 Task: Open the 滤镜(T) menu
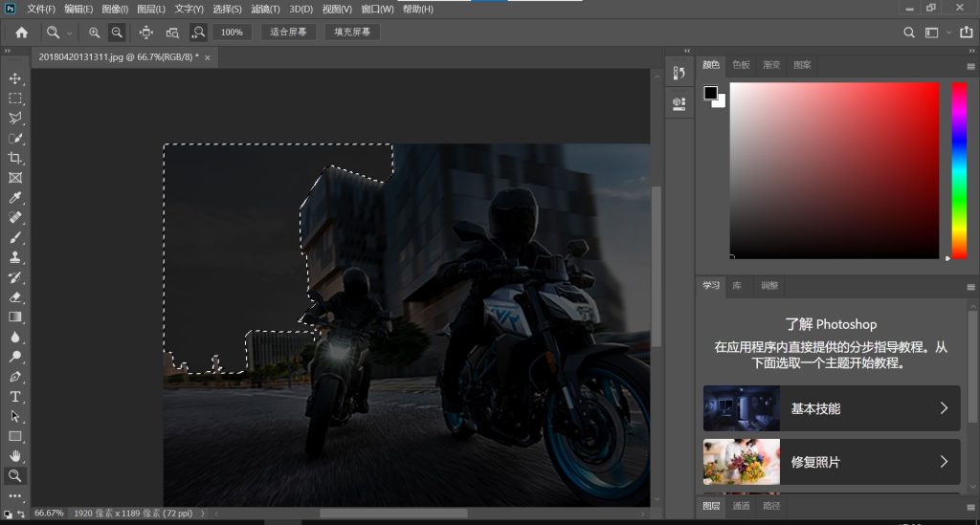[x=265, y=9]
